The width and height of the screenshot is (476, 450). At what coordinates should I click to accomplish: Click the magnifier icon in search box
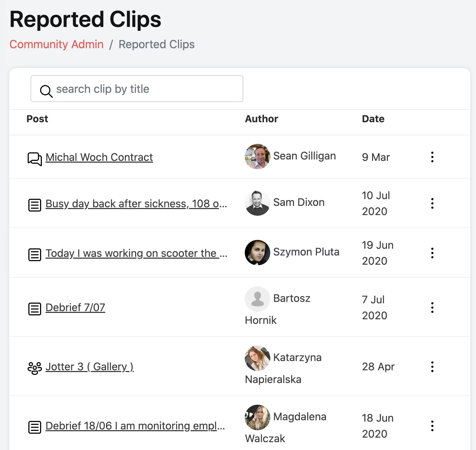click(x=46, y=91)
